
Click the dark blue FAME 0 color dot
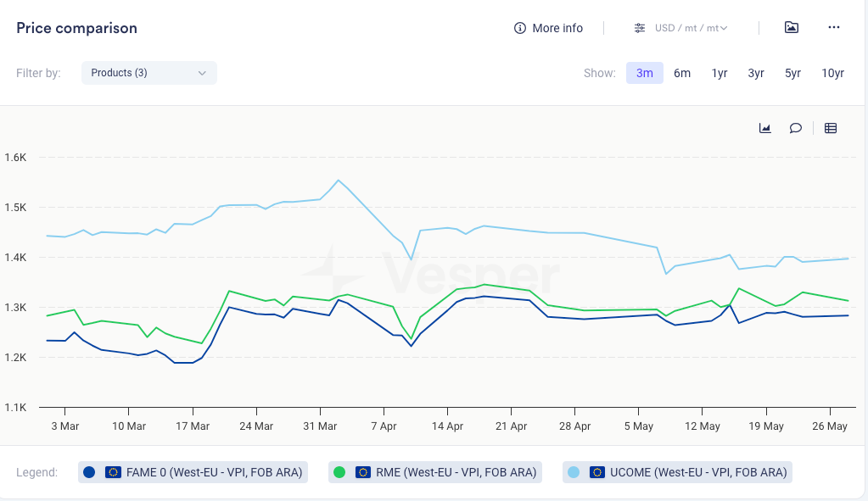(89, 472)
